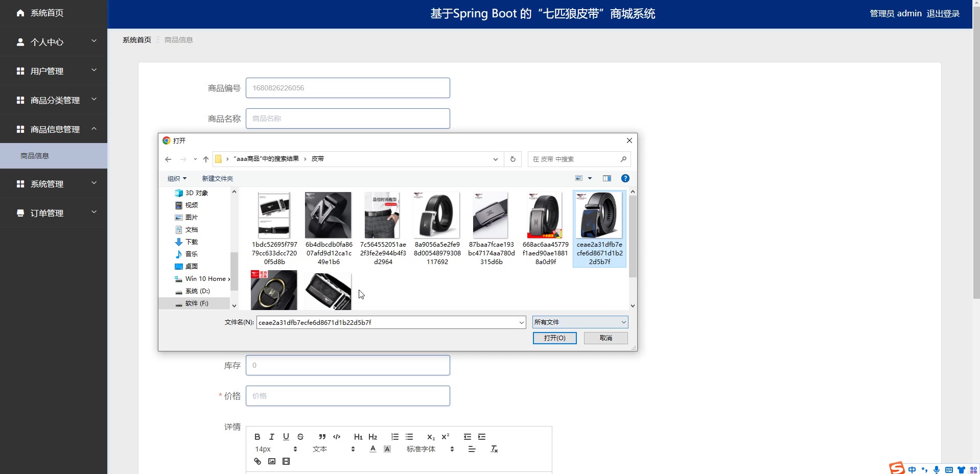Open the text background color picker
980x474 pixels.
coord(387,449)
